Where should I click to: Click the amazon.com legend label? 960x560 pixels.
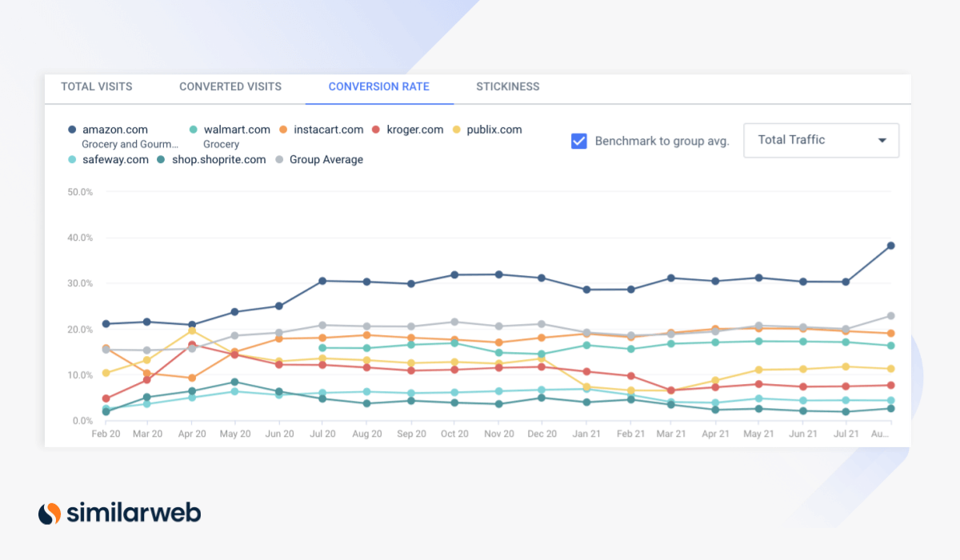pos(114,130)
